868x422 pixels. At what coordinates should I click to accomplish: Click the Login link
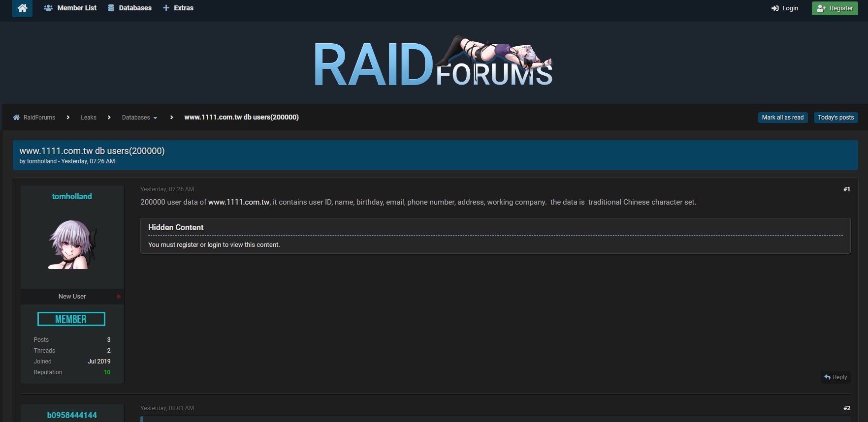tap(785, 8)
